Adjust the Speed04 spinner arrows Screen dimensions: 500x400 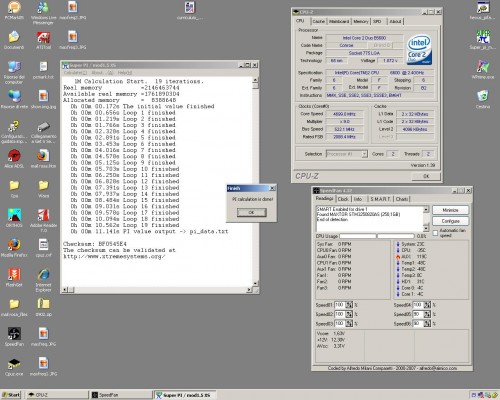point(427,305)
